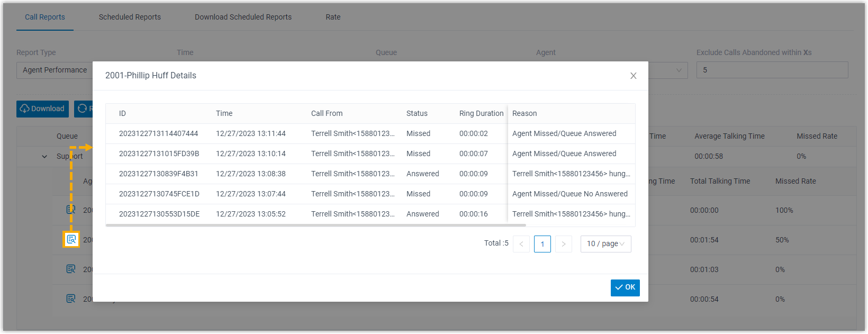Viewport: 868px width, 334px height.
Task: Click the highlighted agent details icon
Action: point(71,240)
